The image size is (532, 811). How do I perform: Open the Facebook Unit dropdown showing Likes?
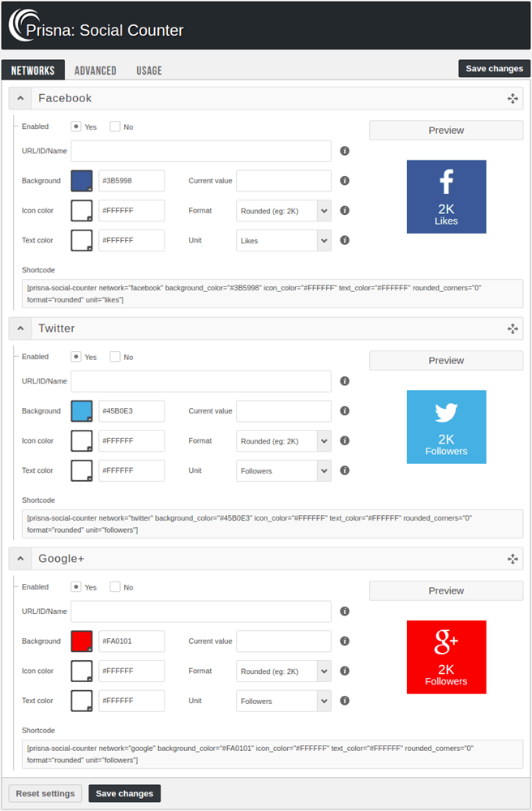click(283, 241)
